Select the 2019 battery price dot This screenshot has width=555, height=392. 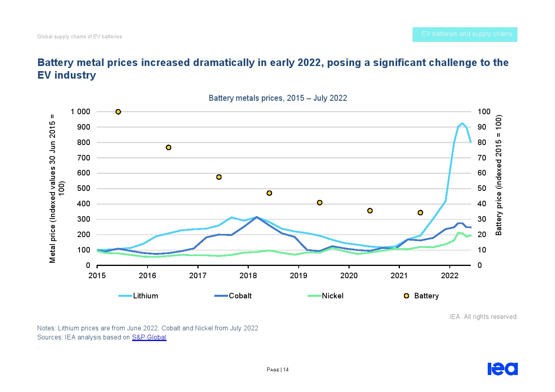[x=320, y=203]
